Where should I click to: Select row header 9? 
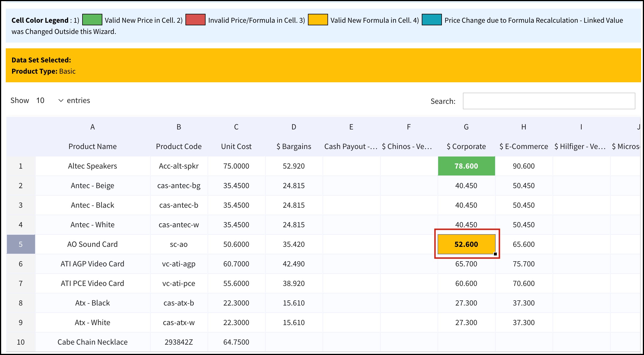(21, 322)
